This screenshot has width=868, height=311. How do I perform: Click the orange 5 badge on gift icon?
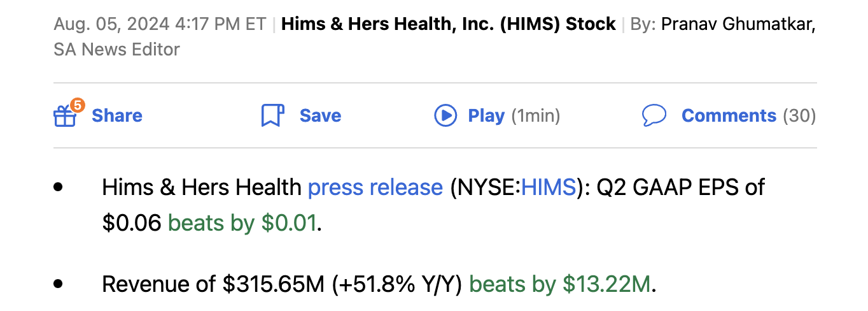tap(77, 105)
